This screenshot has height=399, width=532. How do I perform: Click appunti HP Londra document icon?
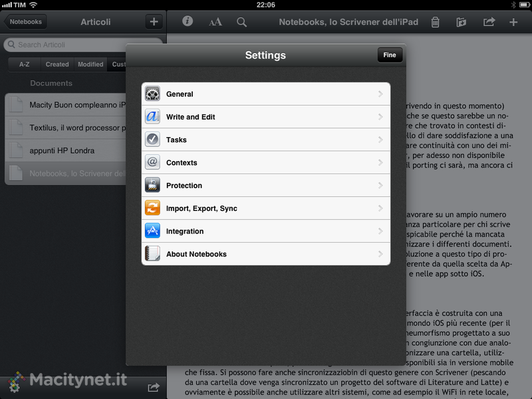click(x=15, y=150)
